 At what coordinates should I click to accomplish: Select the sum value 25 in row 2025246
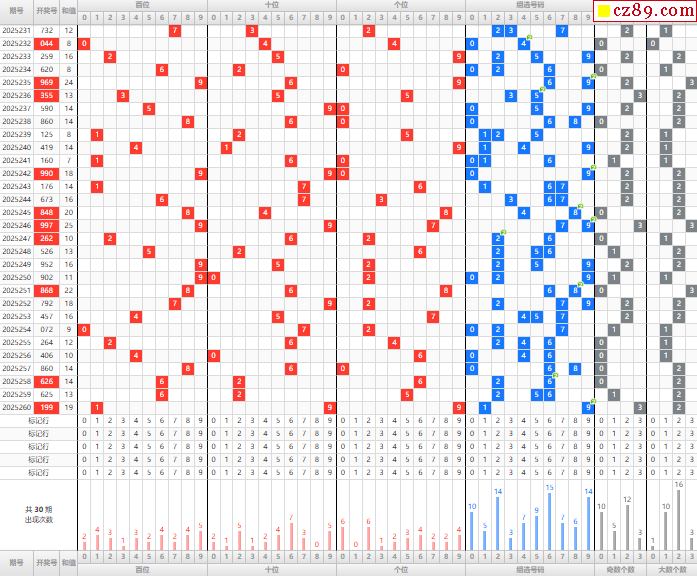(68, 225)
